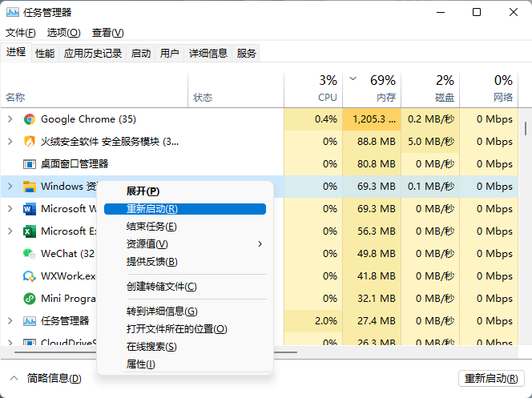Click the 桌面窗口管理器 process icon

(30, 164)
